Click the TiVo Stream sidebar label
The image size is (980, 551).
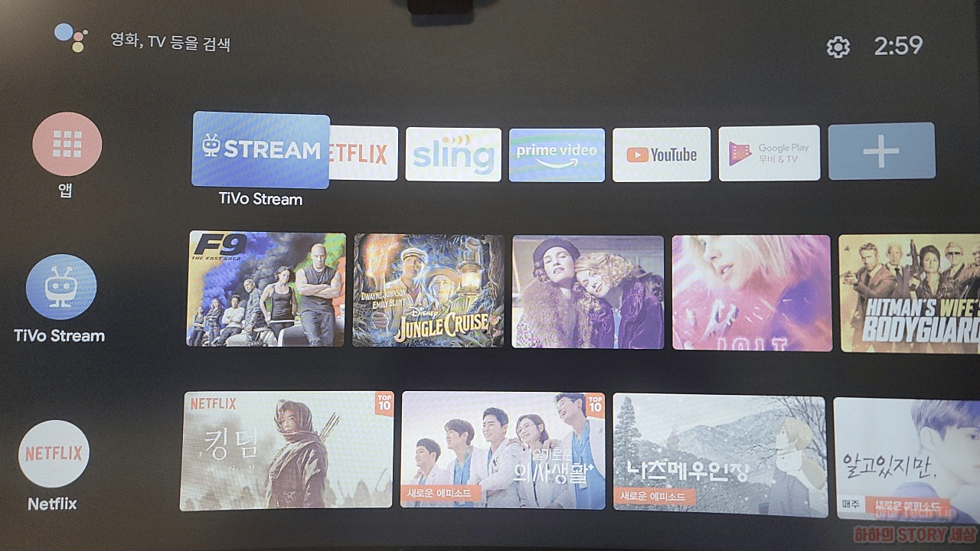click(59, 335)
